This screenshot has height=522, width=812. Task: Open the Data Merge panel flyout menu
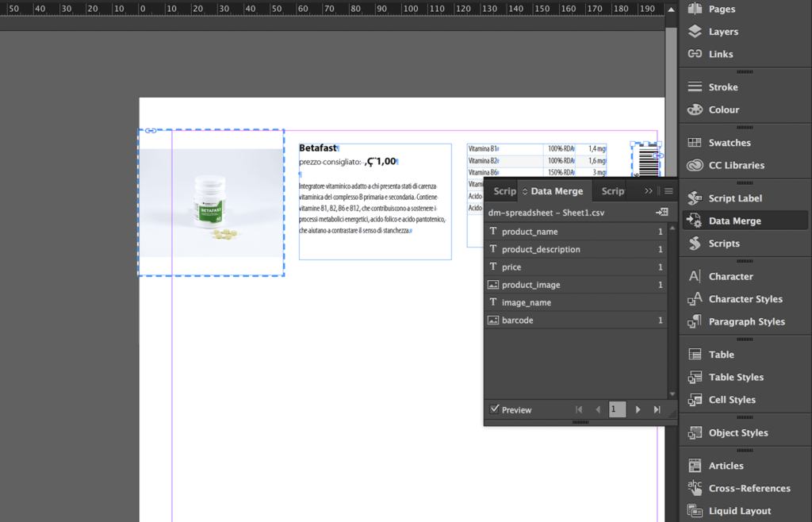pos(668,191)
